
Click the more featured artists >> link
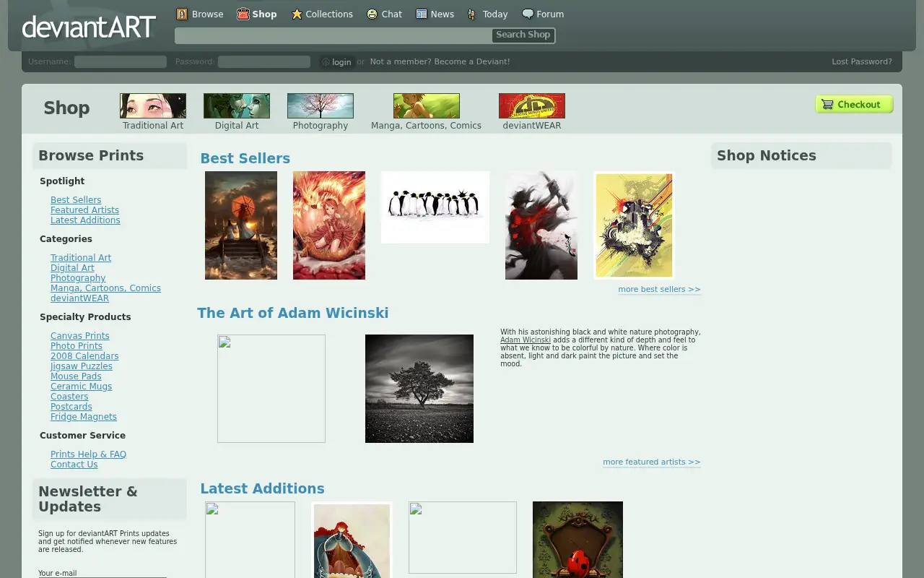(652, 462)
